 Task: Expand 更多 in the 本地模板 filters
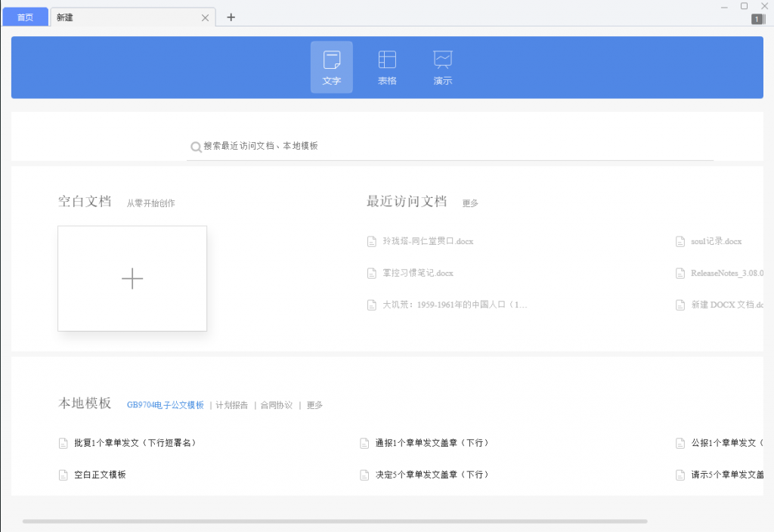click(x=314, y=404)
